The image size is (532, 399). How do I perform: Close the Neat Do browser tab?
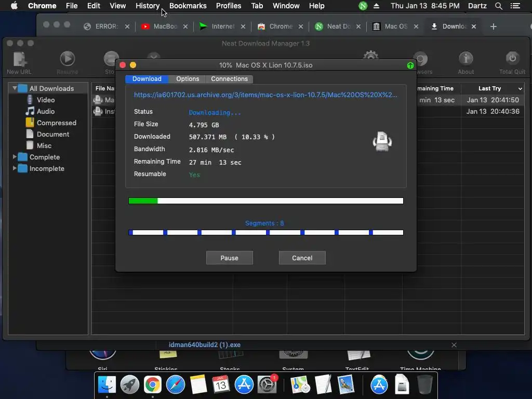358,26
